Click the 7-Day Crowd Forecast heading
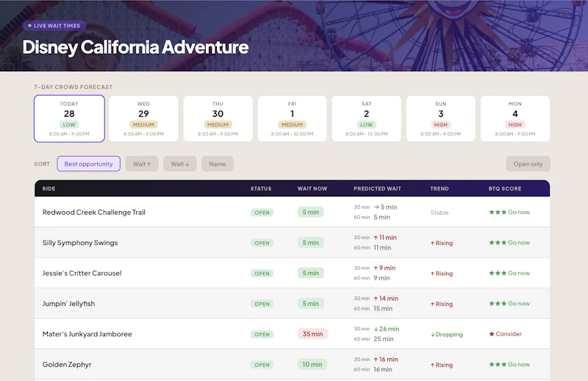Screen dimensions: 588x381 pyautogui.click(x=73, y=87)
